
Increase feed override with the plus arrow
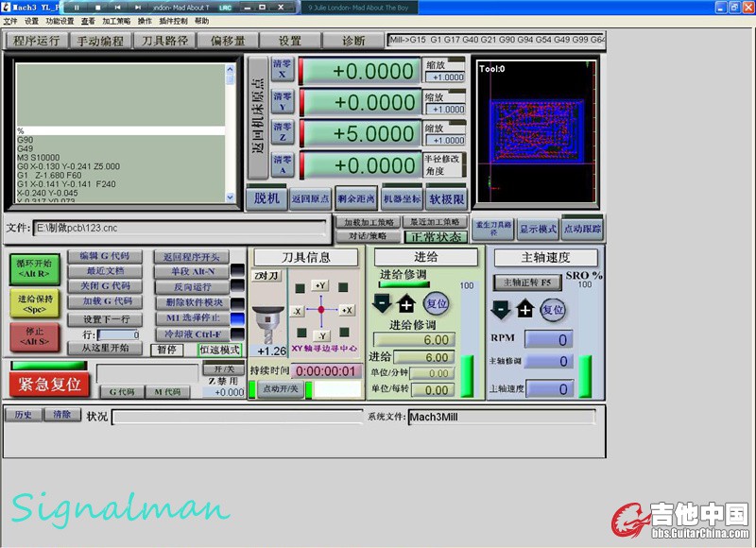coord(406,303)
